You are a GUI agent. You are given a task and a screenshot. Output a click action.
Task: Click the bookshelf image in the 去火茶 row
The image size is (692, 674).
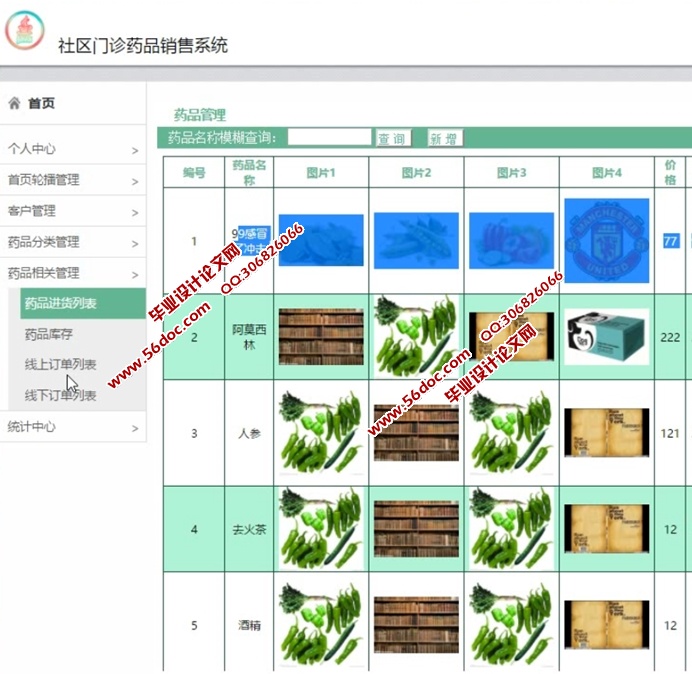click(x=416, y=529)
